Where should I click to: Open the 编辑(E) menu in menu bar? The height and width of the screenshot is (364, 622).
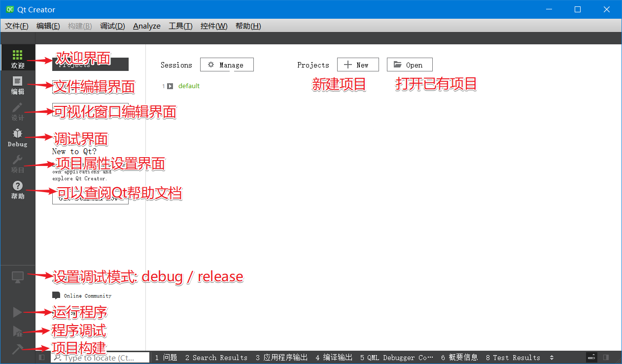click(x=48, y=26)
